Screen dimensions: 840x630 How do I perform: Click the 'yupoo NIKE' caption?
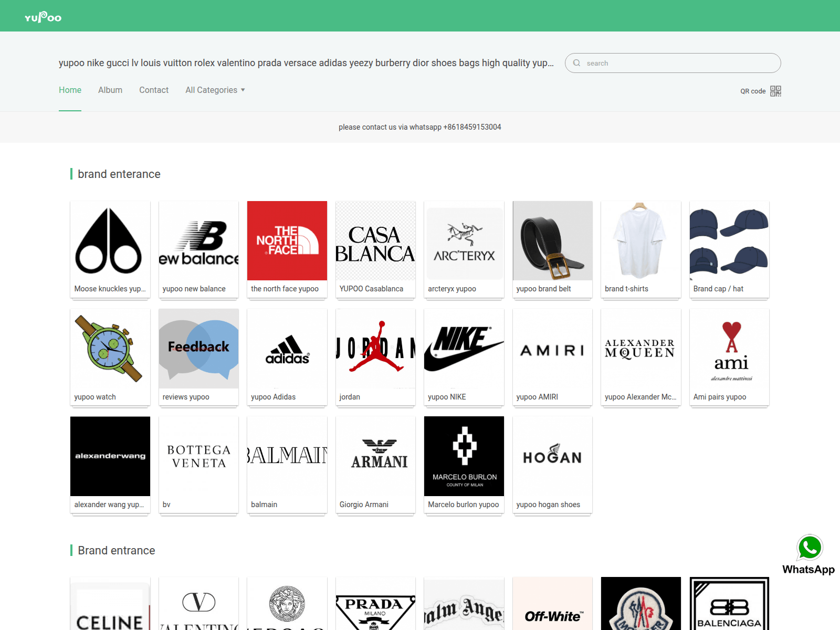[447, 397]
